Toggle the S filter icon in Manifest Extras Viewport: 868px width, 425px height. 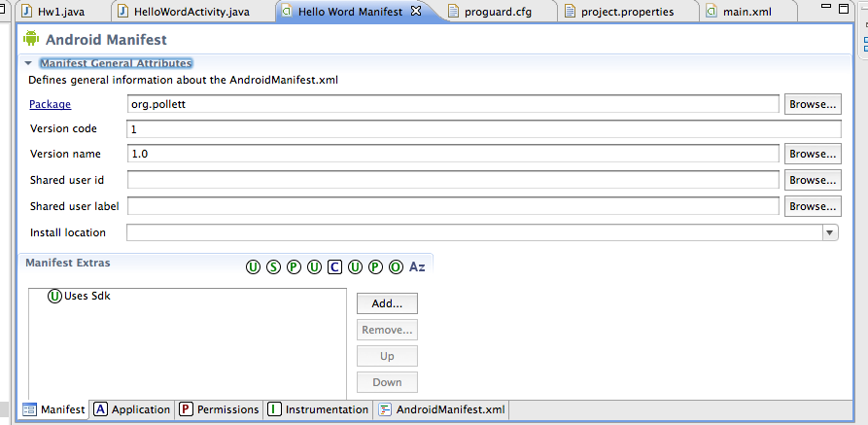(273, 267)
